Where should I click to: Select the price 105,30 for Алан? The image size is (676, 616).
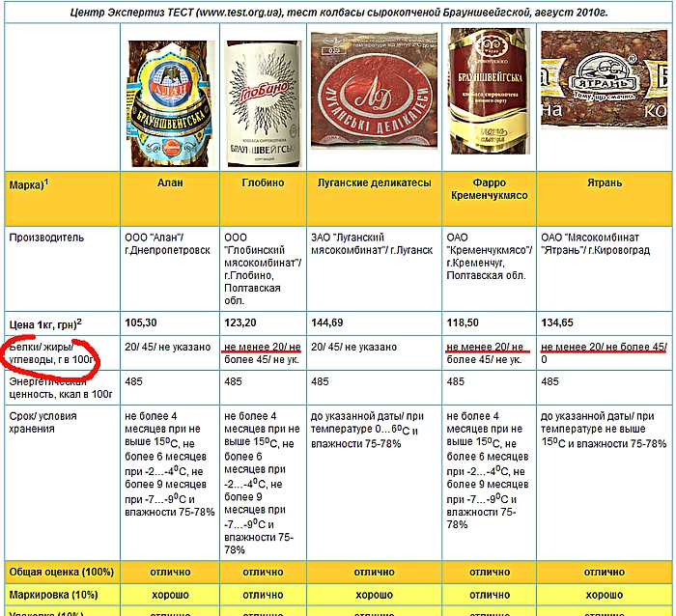coord(141,322)
